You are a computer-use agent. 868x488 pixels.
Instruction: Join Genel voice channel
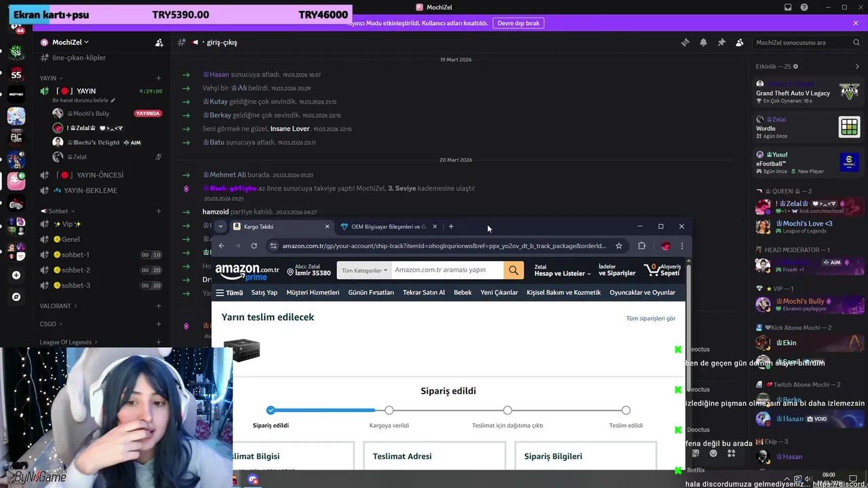71,239
